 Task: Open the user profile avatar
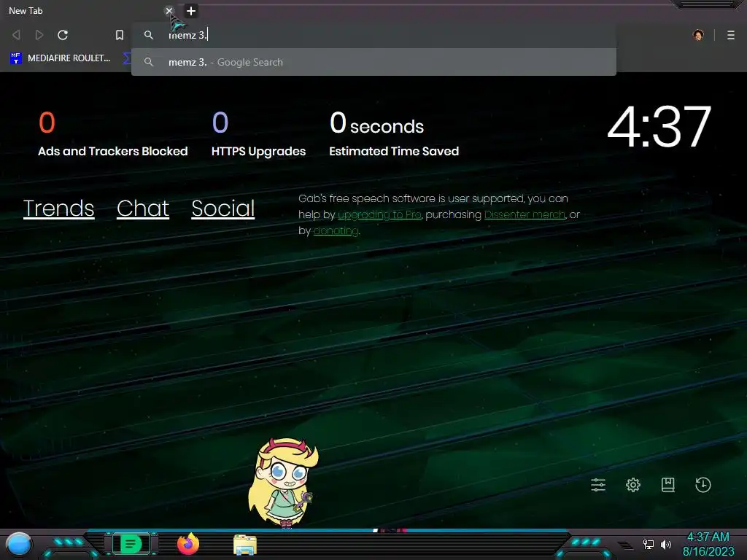point(698,35)
